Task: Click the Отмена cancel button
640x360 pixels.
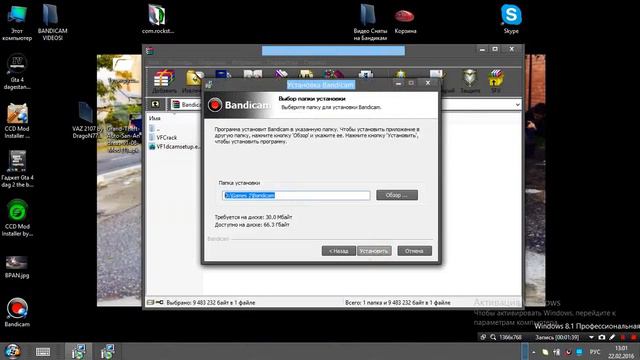Action: tap(414, 251)
